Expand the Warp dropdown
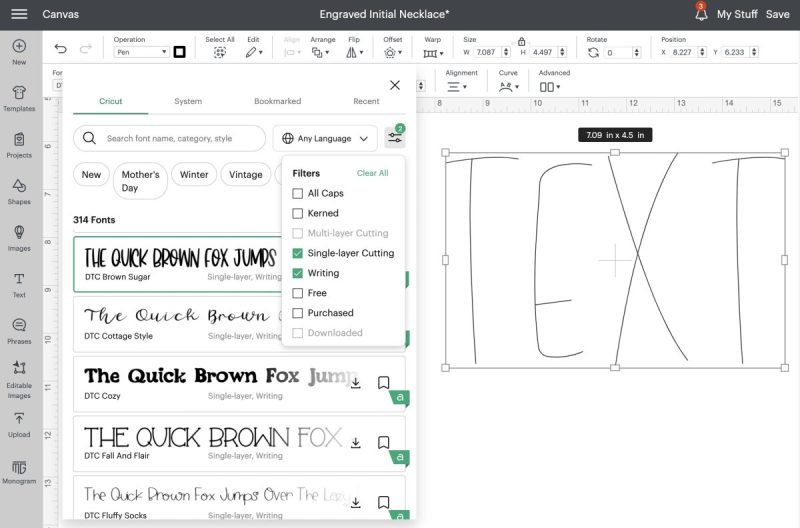Image resolution: width=800 pixels, height=528 pixels. point(433,53)
